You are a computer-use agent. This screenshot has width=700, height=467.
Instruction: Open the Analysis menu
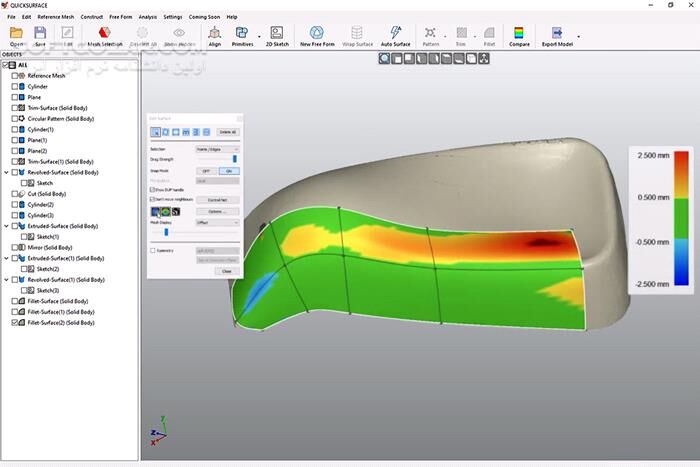click(x=147, y=17)
